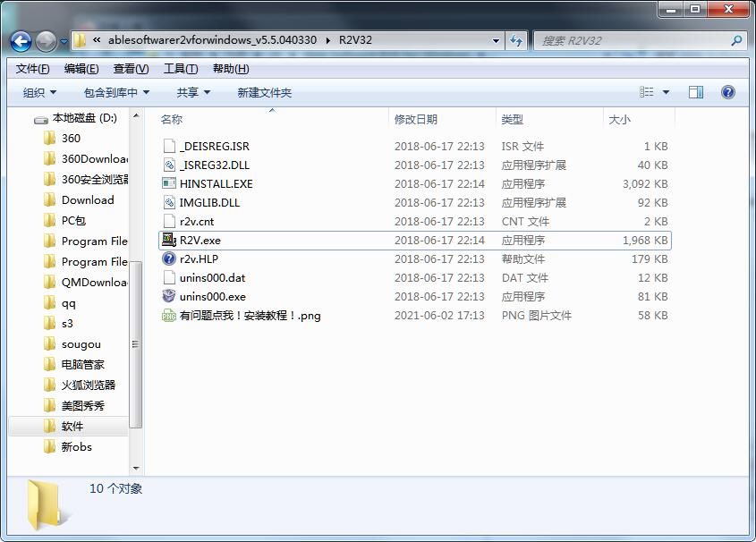
Task: Open the view options dropdown arrow
Action: 666,92
